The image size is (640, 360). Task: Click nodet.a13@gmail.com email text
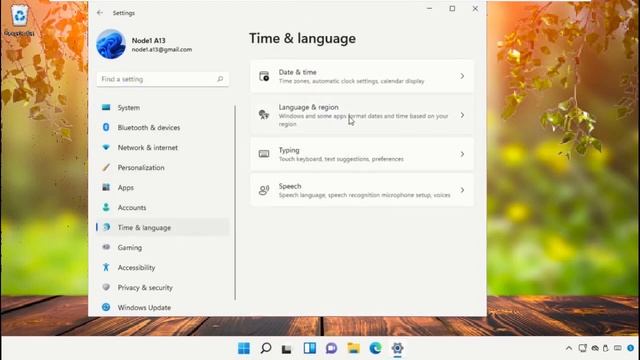point(162,49)
